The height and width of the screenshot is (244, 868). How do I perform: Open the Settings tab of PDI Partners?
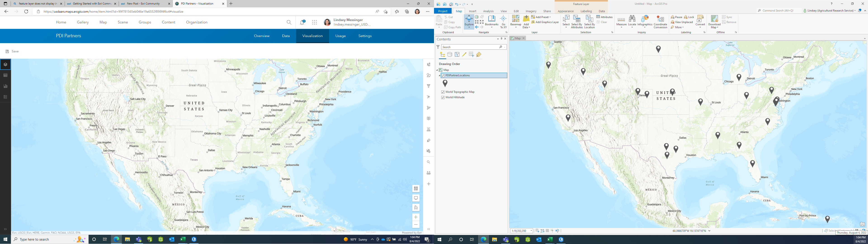(x=365, y=36)
